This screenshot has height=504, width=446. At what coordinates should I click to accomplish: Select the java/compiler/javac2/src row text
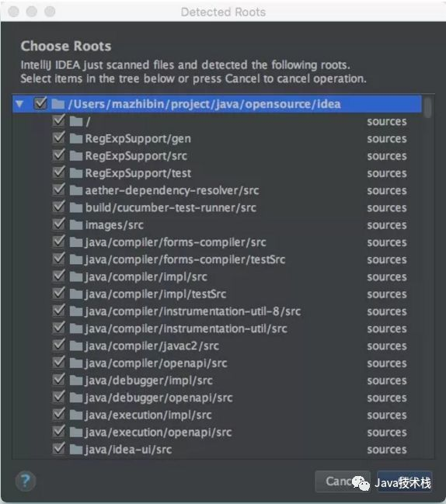pos(152,346)
